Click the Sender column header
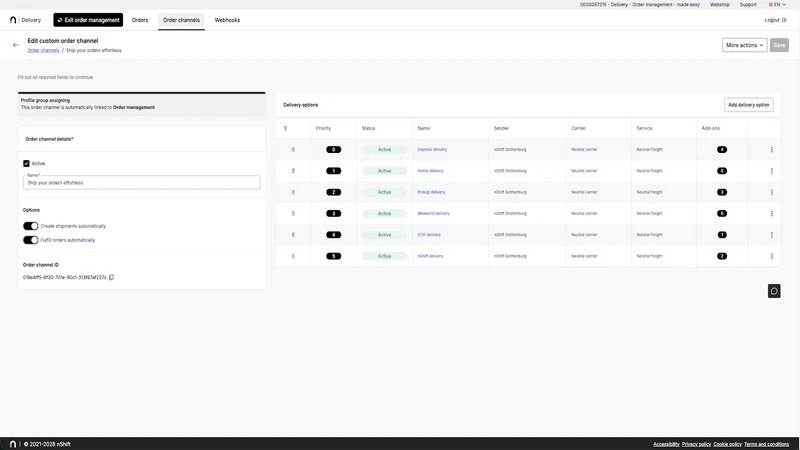 pos(501,128)
